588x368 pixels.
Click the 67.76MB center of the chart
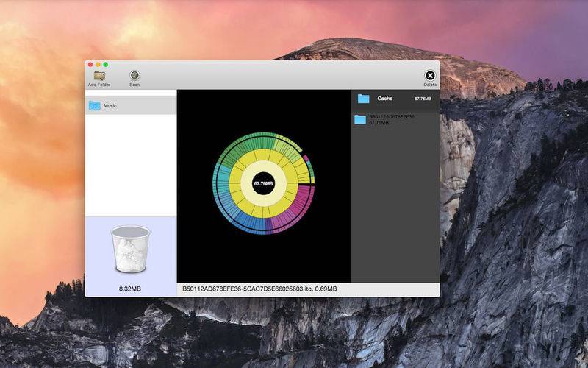pyautogui.click(x=263, y=183)
